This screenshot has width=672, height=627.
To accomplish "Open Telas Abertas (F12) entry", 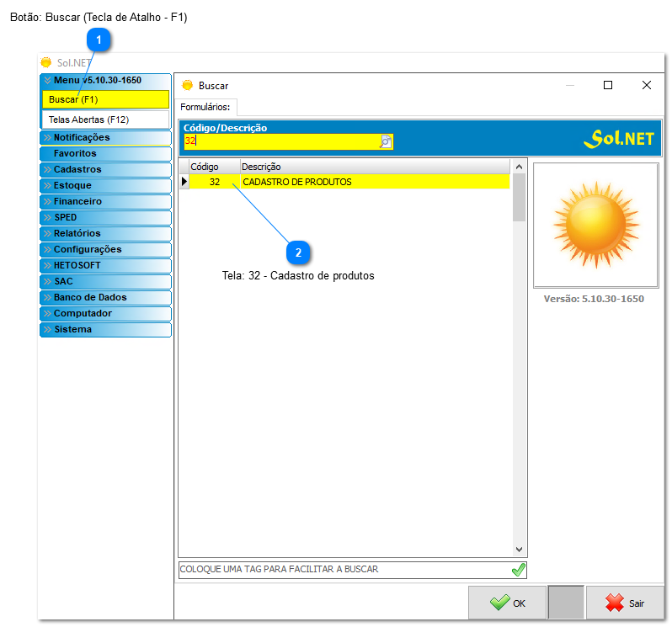I will (105, 120).
